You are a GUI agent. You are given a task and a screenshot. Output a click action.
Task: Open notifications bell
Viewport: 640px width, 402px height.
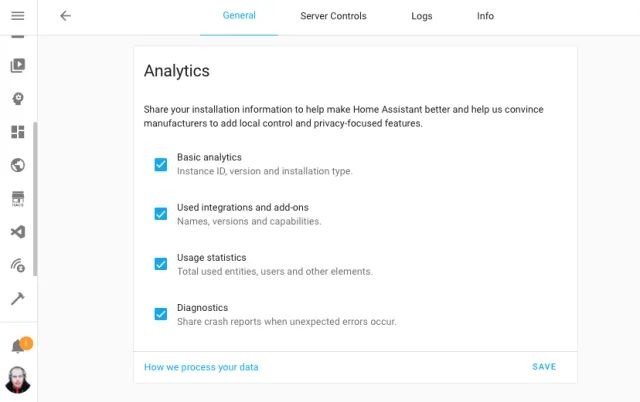[x=18, y=347]
